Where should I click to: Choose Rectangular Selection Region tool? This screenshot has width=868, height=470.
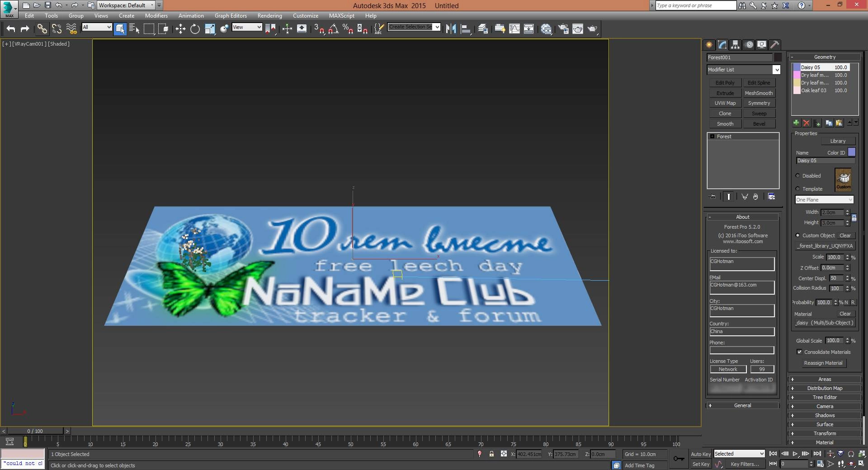[x=149, y=29]
